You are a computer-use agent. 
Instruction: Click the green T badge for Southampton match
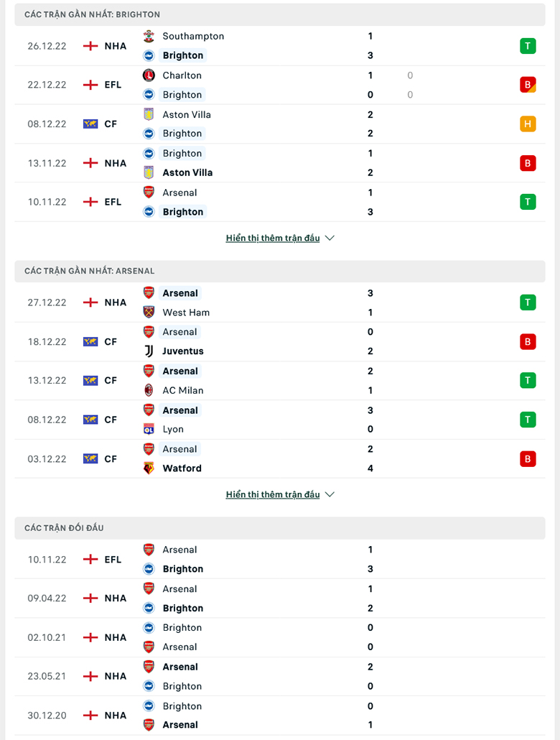pos(528,46)
